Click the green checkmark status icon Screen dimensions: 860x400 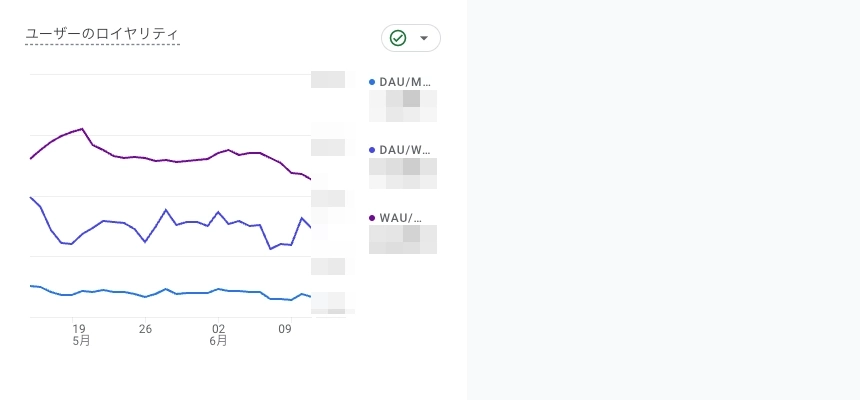398,38
